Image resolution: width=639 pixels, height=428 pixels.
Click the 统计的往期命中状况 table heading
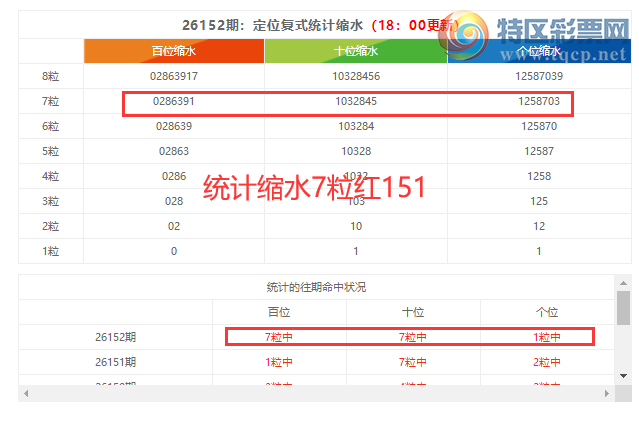316,287
